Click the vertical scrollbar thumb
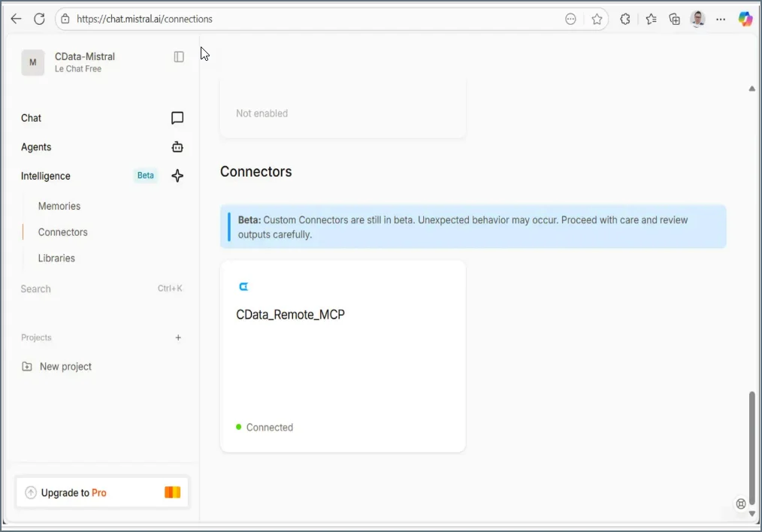 coord(751,449)
